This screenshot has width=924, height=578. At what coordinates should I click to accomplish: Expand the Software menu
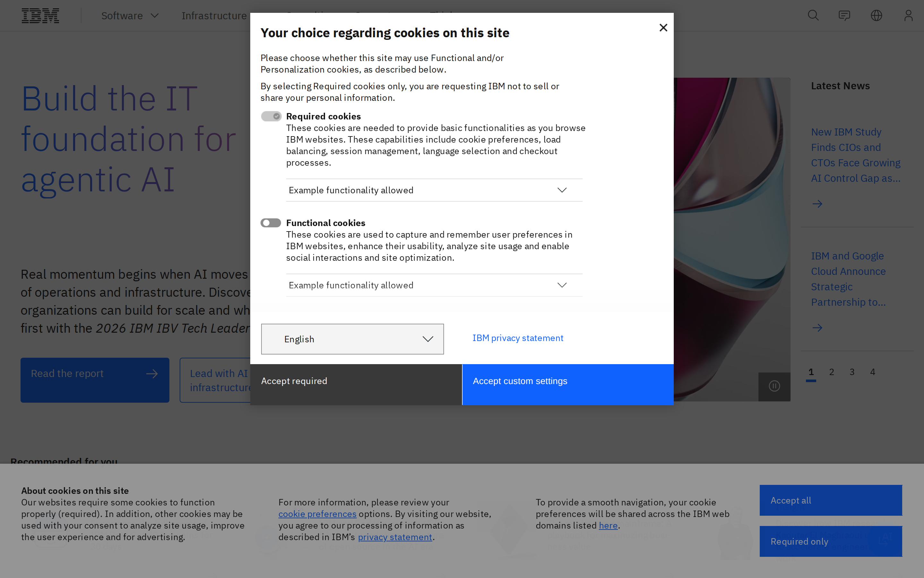click(130, 16)
